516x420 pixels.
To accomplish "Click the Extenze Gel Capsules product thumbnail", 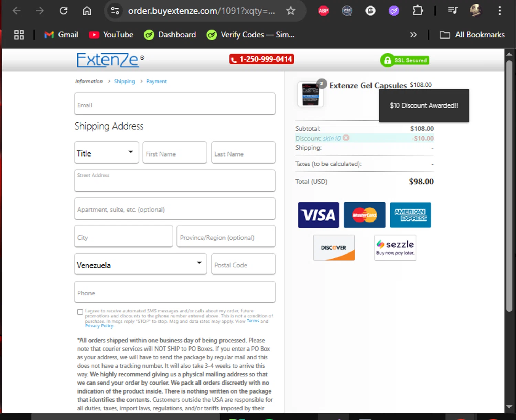I will (x=311, y=94).
